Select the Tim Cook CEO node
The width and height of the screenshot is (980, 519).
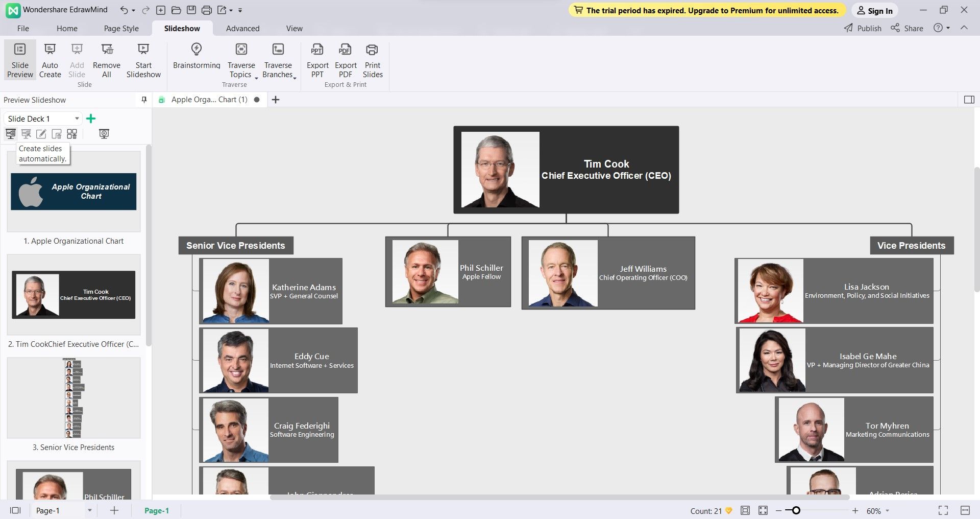click(x=566, y=170)
